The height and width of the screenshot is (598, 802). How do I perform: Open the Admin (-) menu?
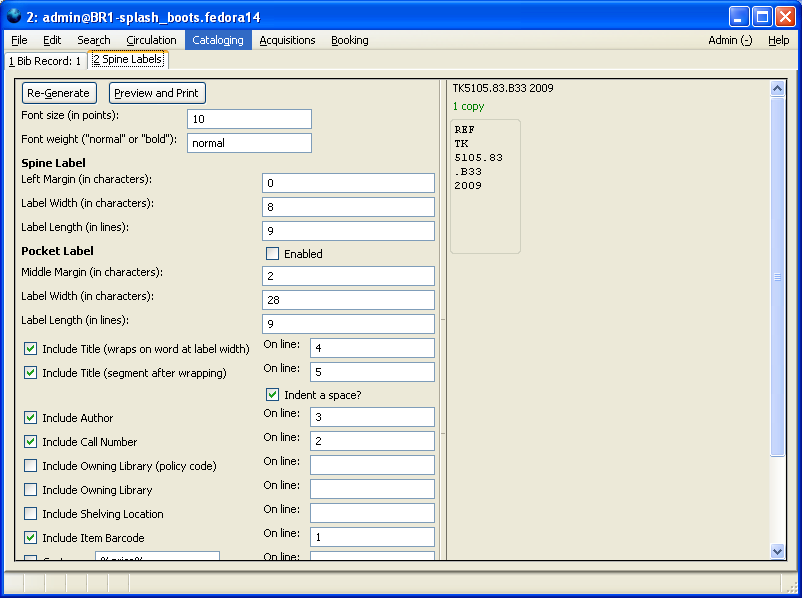(730, 40)
